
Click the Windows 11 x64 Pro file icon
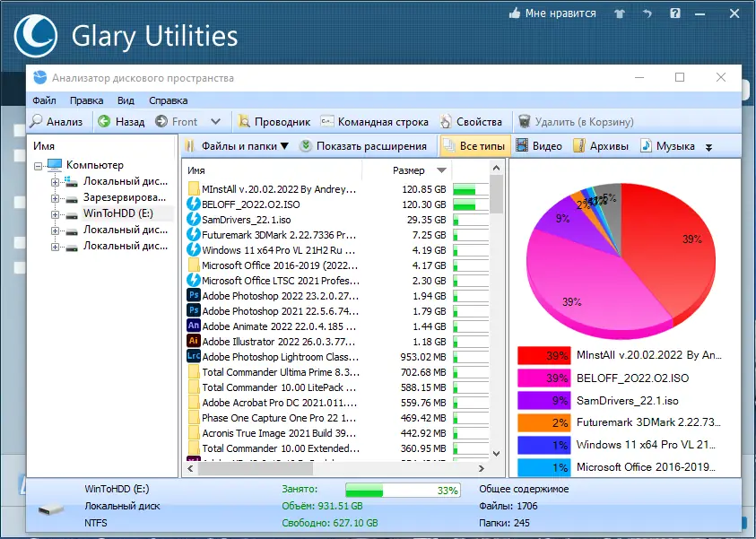pos(194,250)
